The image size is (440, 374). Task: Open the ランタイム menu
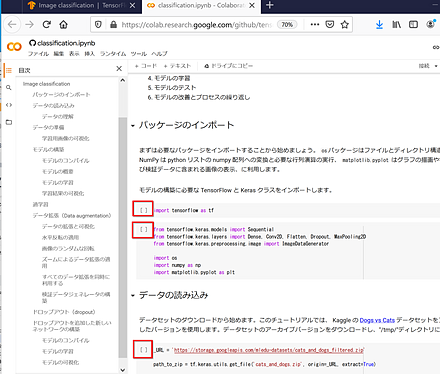pyautogui.click(x=113, y=54)
